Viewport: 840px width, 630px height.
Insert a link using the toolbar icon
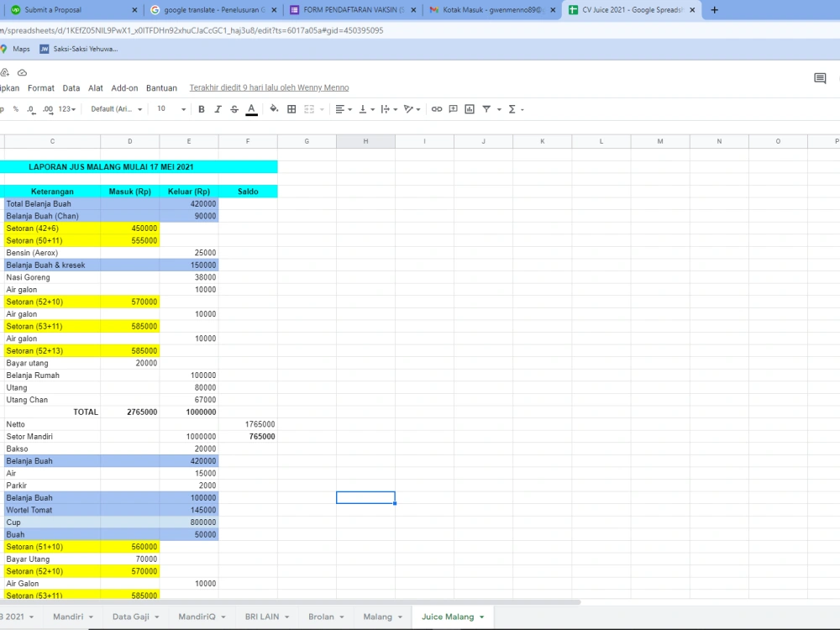[436, 109]
